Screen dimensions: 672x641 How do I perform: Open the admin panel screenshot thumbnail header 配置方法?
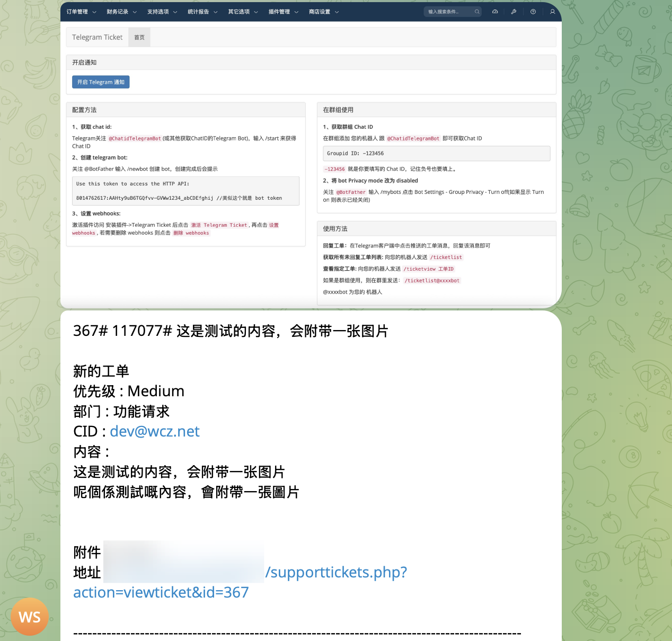[85, 110]
